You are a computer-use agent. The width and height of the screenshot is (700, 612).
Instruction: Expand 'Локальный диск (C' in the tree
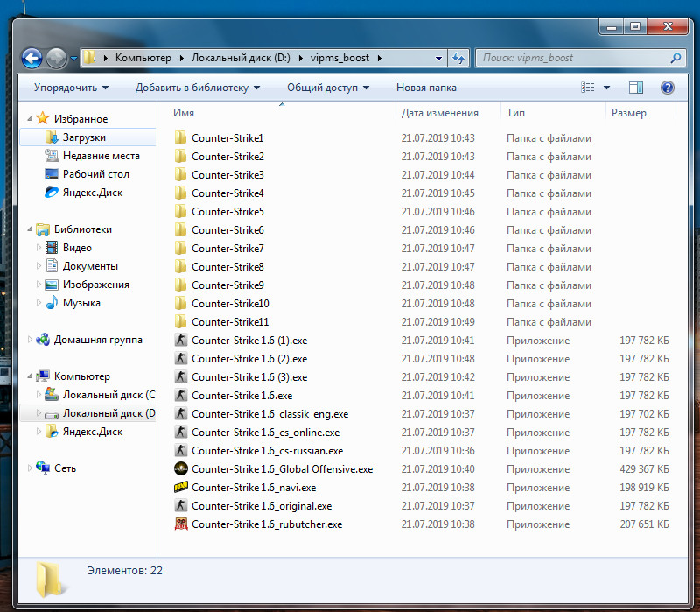click(38, 395)
